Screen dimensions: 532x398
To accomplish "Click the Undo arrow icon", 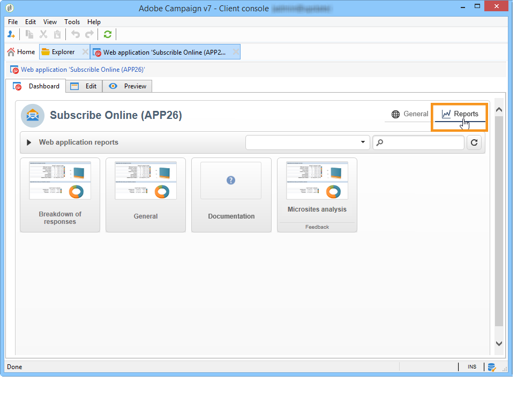I will (x=76, y=34).
